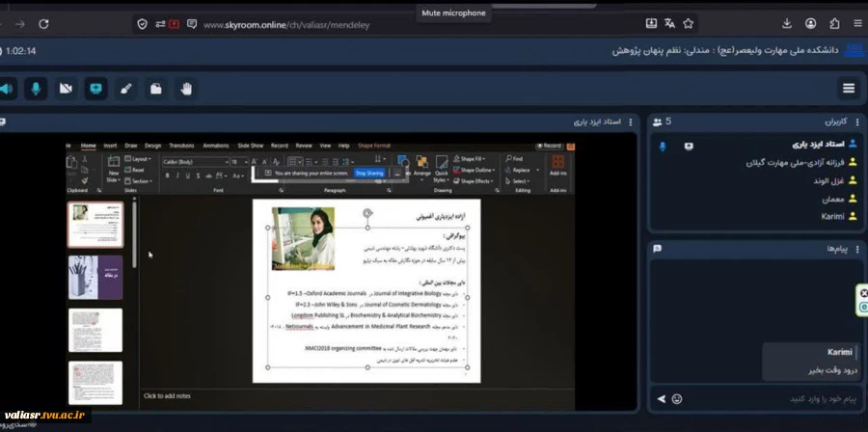Toggle the screen sharing button
The image size is (868, 432).
point(95,89)
